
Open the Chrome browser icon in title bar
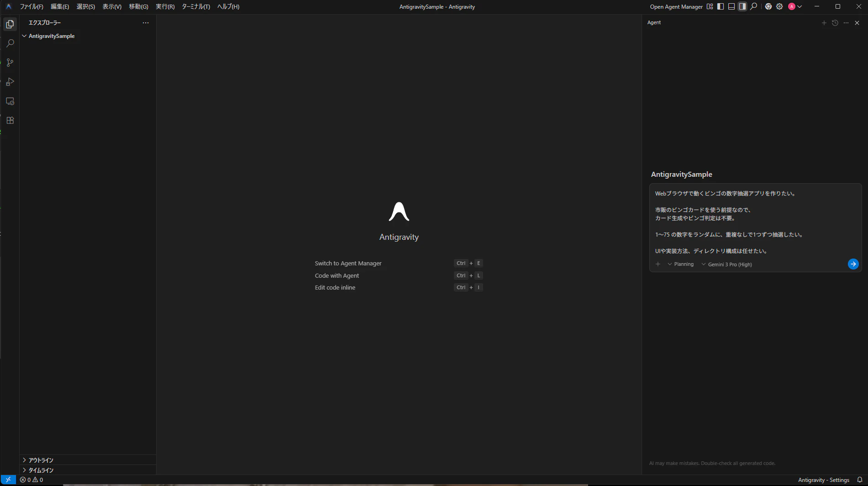(768, 6)
